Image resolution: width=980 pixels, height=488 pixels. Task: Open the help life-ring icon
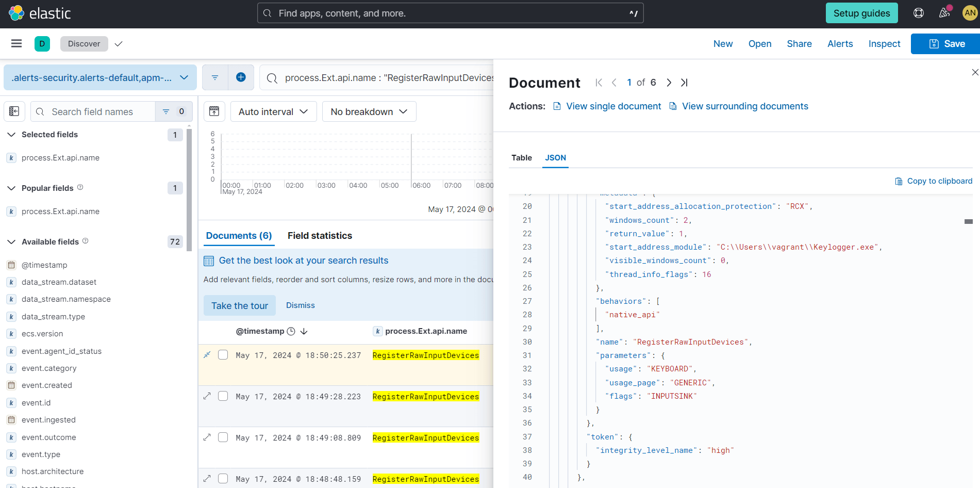click(919, 13)
